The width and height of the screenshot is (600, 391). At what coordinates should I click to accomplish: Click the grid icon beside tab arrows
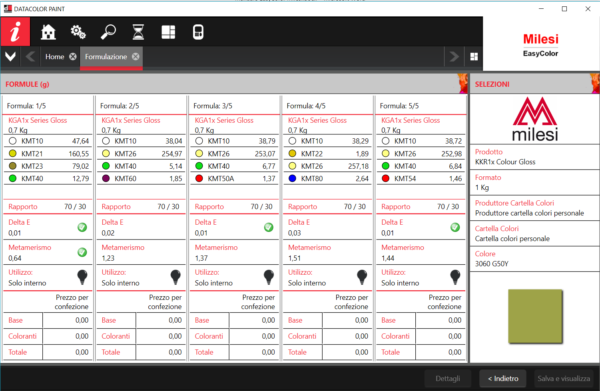(474, 57)
